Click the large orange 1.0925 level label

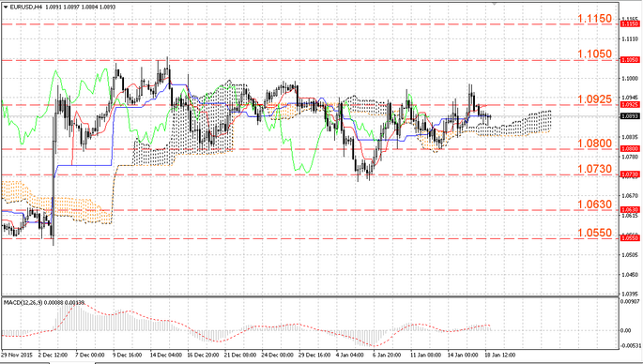click(594, 99)
